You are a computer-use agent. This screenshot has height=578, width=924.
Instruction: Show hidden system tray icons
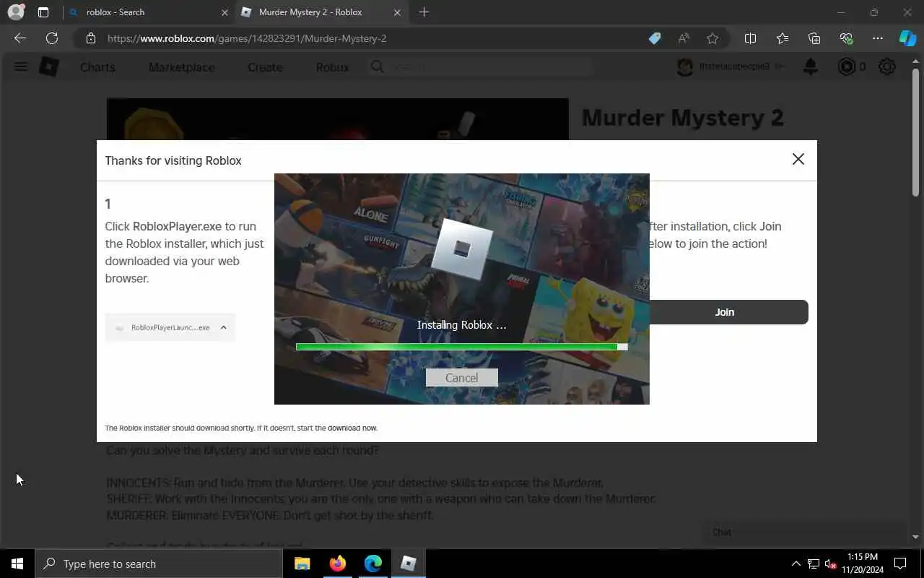click(x=796, y=564)
